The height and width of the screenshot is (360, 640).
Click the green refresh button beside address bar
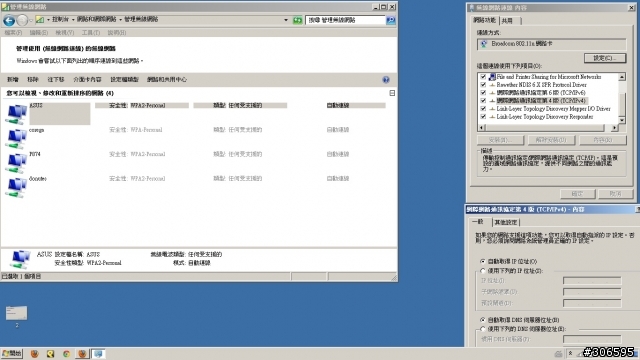point(298,20)
